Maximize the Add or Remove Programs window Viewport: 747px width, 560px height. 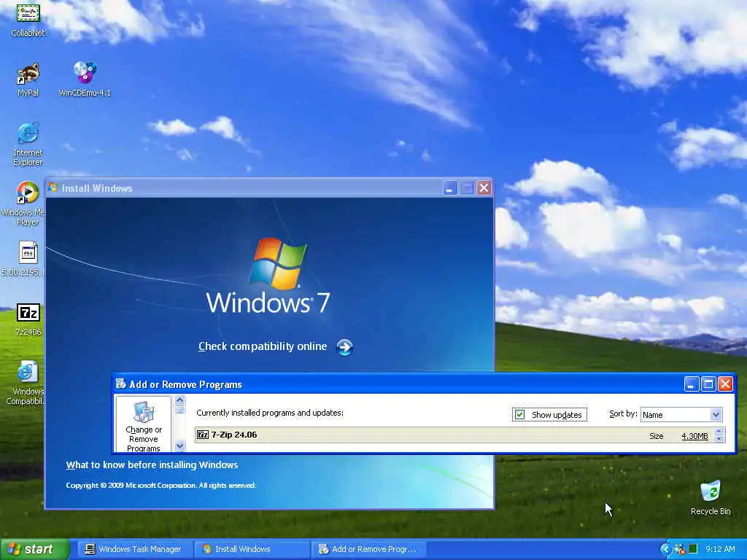[x=708, y=384]
